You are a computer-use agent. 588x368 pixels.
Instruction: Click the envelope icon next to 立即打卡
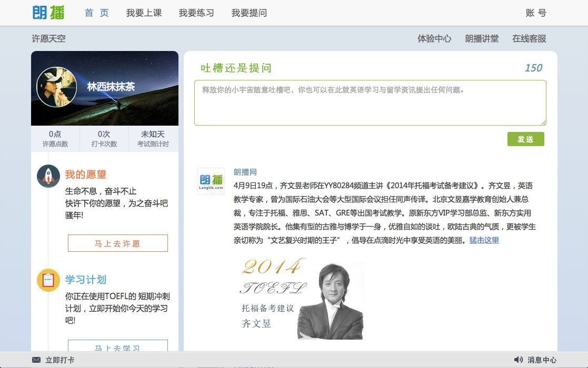pos(36,360)
